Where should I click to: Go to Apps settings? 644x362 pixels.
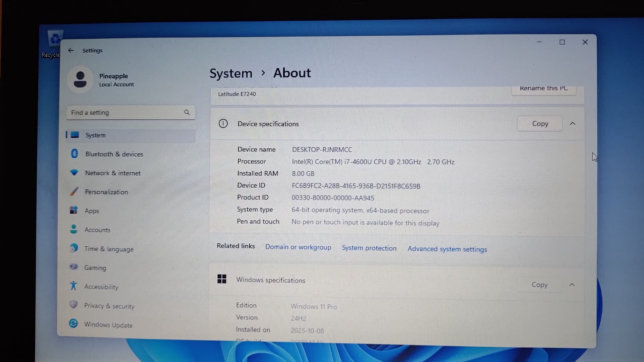pyautogui.click(x=92, y=211)
